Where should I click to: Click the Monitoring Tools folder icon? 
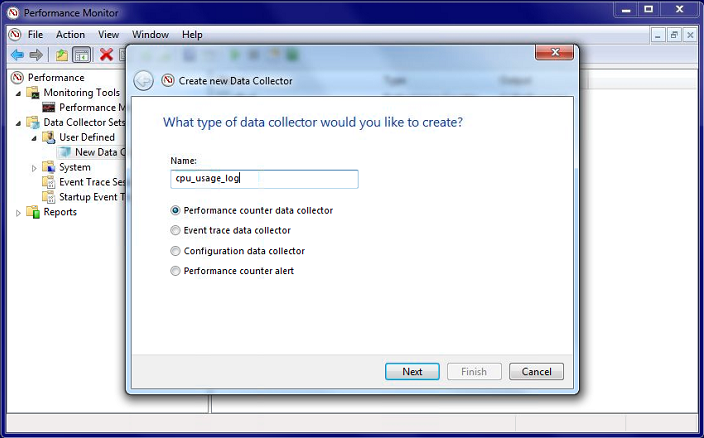pos(33,93)
